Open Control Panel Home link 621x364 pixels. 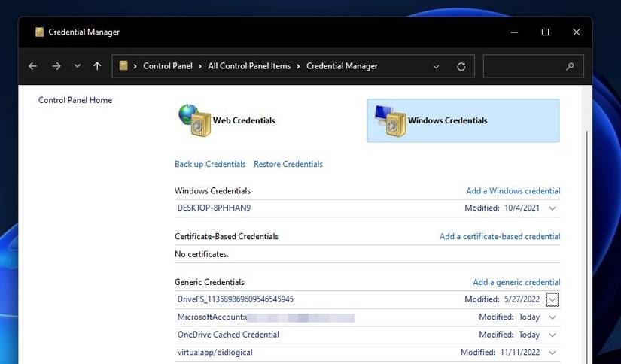pyautogui.click(x=75, y=100)
